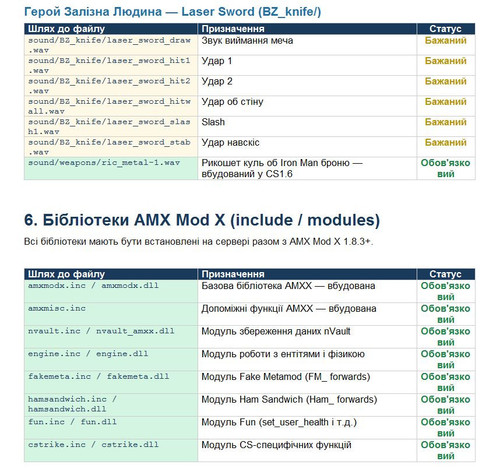
Task: Click 'Бажаний' status in 'Удар 1' row
Action: [x=445, y=61]
